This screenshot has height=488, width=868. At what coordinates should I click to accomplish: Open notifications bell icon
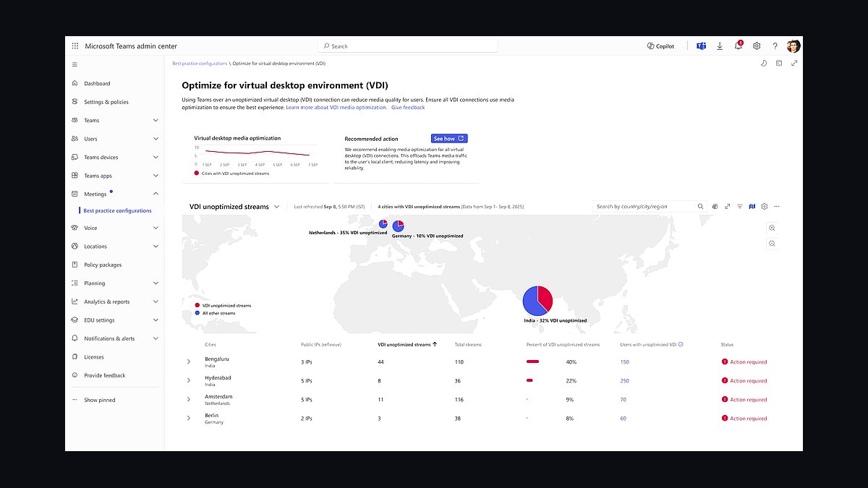pyautogui.click(x=739, y=46)
